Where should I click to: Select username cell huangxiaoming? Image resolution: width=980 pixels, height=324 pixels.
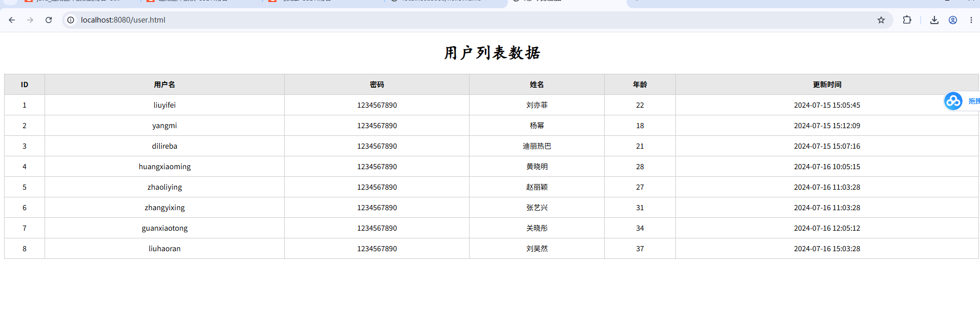coord(164,167)
